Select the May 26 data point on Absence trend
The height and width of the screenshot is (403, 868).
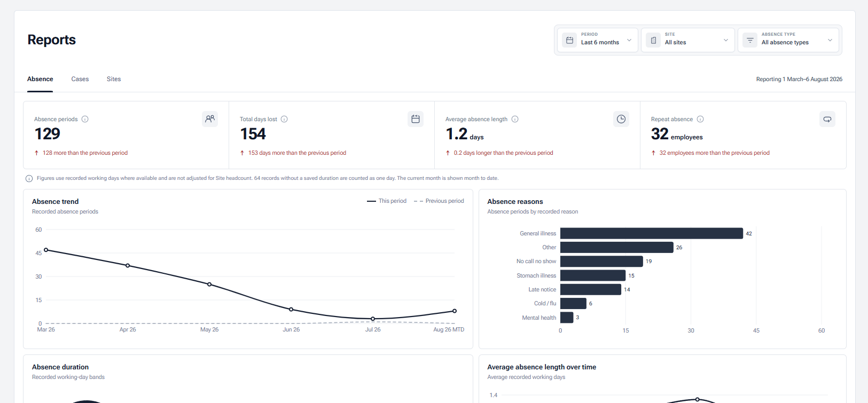209,284
